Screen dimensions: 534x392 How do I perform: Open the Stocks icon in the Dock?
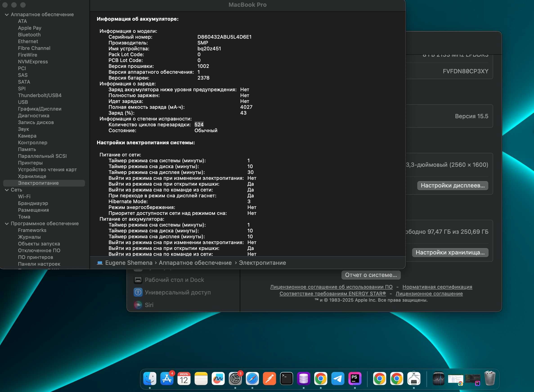[x=439, y=379]
